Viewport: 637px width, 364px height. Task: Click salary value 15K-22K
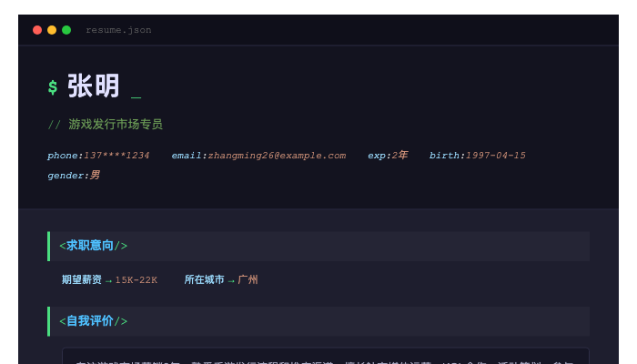(x=136, y=280)
